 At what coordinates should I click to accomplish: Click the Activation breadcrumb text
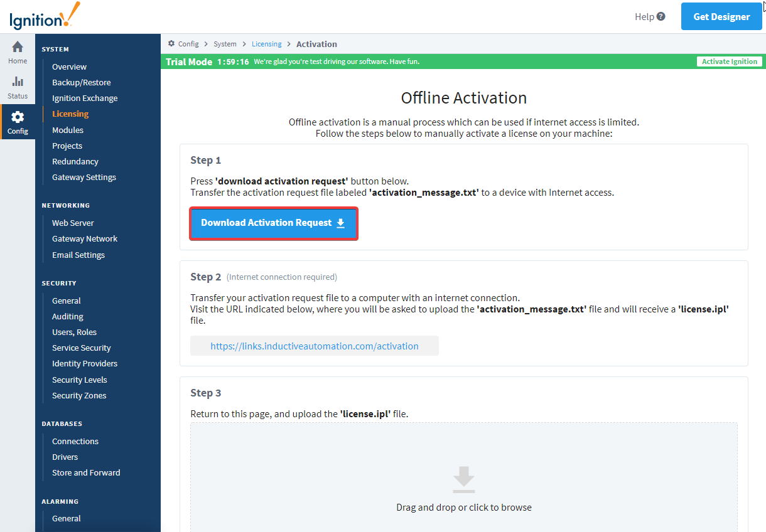click(316, 44)
